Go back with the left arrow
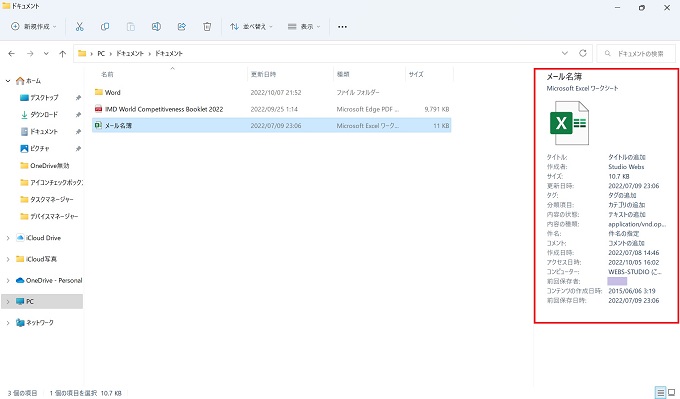The height and width of the screenshot is (399, 680). (x=12, y=53)
